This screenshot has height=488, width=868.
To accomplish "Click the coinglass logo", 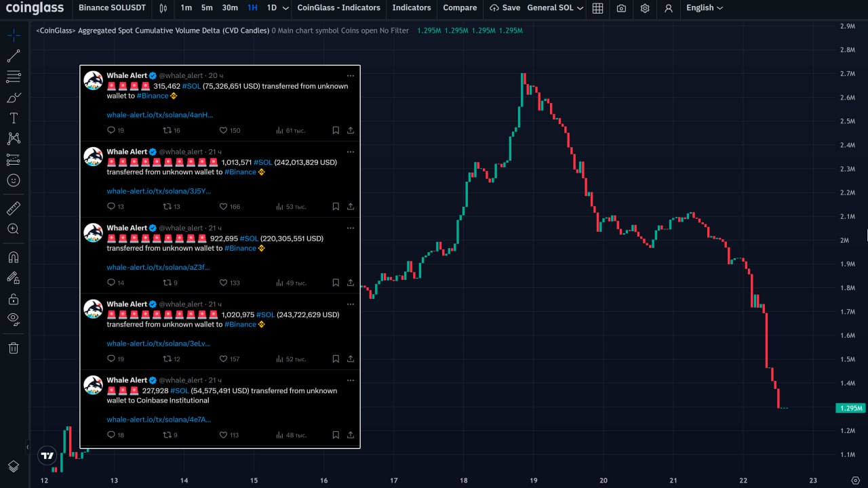I will pos(35,8).
